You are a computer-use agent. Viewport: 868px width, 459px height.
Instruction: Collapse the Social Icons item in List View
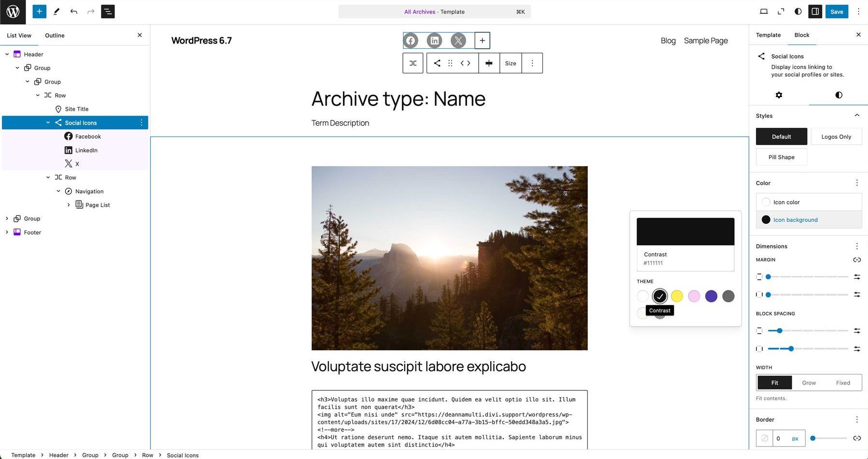point(48,122)
